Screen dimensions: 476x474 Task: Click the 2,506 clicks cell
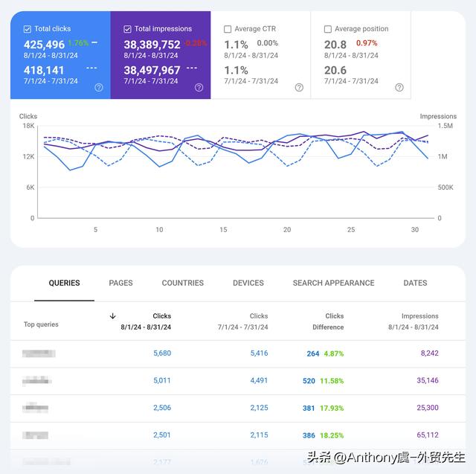pos(162,408)
